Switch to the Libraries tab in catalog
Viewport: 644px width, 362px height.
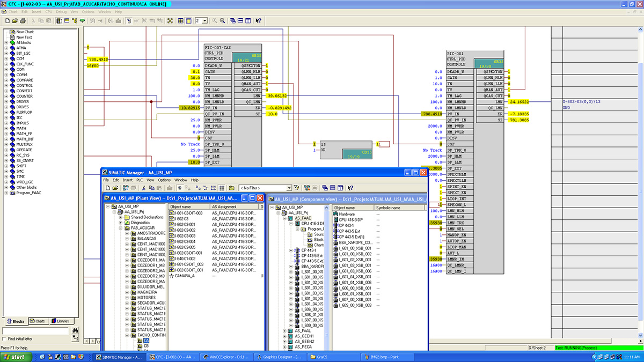[60, 321]
